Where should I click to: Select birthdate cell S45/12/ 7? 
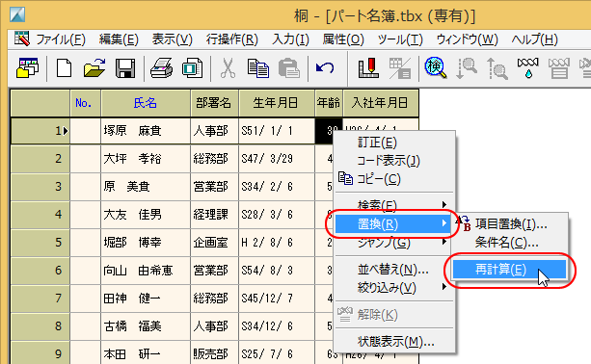[x=277, y=299]
